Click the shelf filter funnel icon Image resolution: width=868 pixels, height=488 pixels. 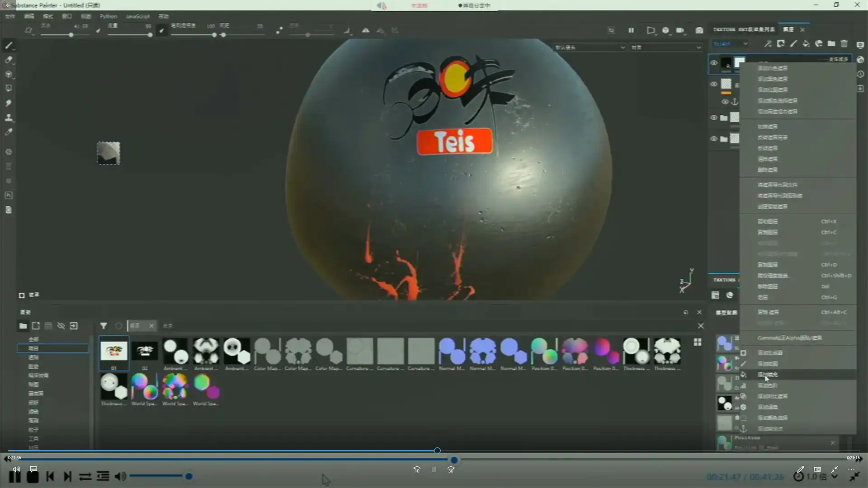[104, 326]
